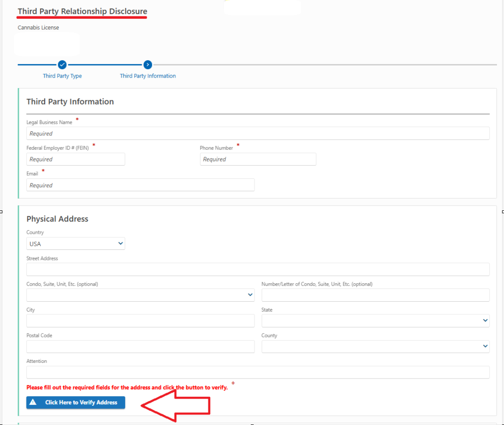Click the current step chevron circle icon
The height and width of the screenshot is (425, 504).
pos(148,64)
